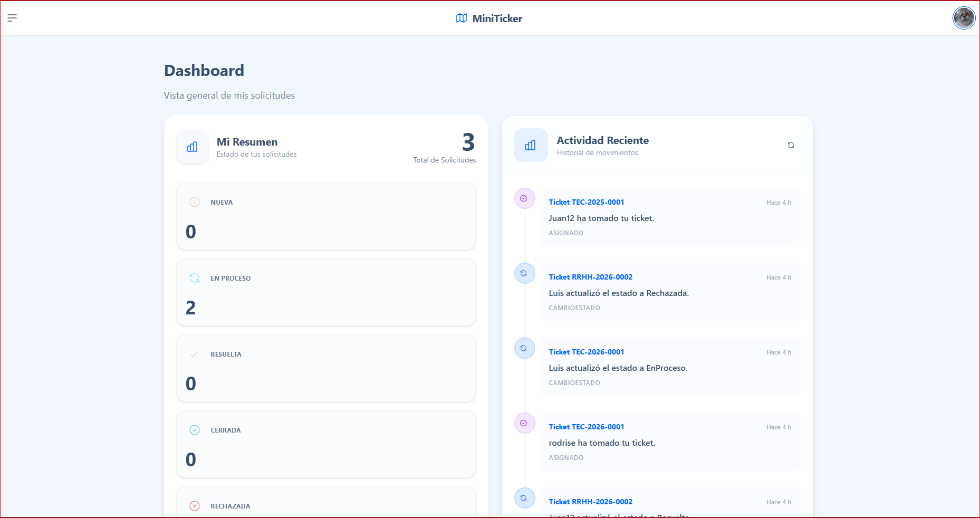Image resolution: width=980 pixels, height=518 pixels.
Task: Click the MiniTicker map logo icon
Action: (461, 18)
